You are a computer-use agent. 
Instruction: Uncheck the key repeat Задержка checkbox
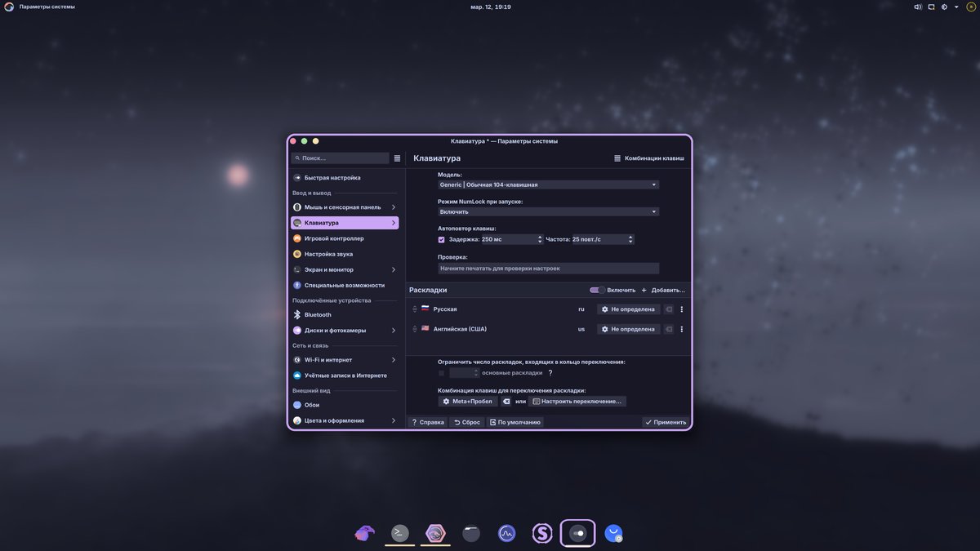click(442, 240)
